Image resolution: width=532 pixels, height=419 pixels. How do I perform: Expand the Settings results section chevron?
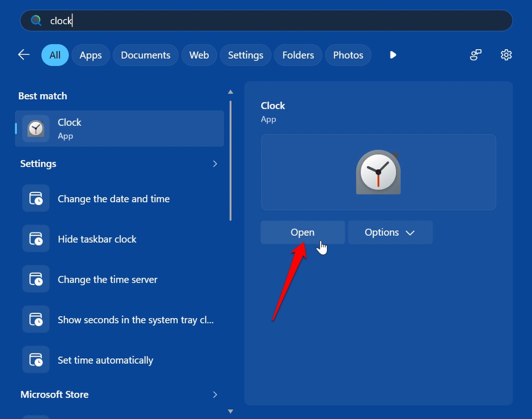pyautogui.click(x=215, y=164)
